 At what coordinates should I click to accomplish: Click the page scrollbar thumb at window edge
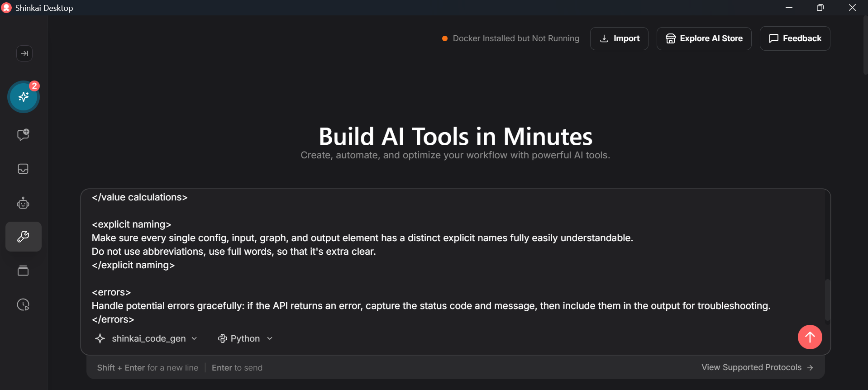point(865,45)
